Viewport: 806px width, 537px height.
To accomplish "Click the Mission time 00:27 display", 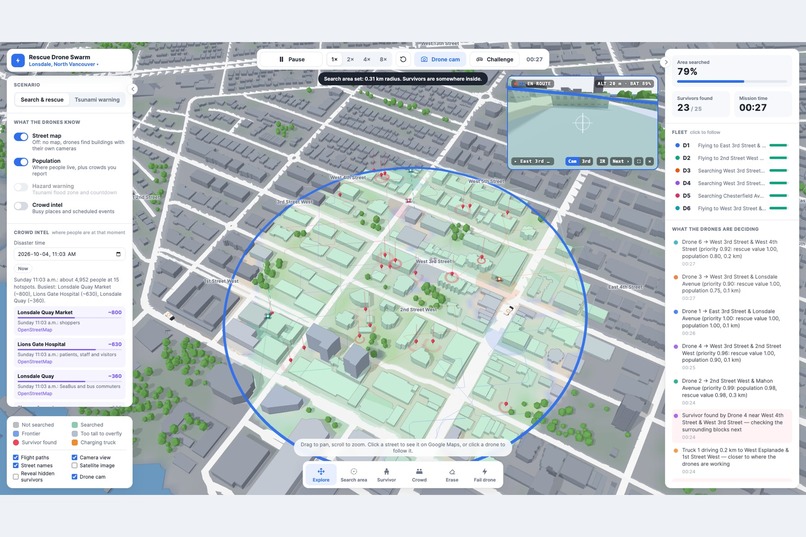I will point(762,104).
